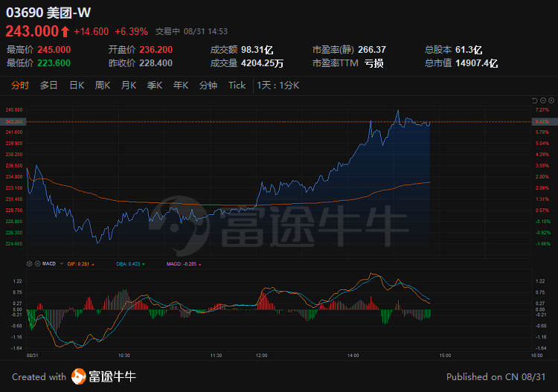This screenshot has width=558, height=392.
Task: Open the 周K weekly chart tab
Action: pos(103,86)
